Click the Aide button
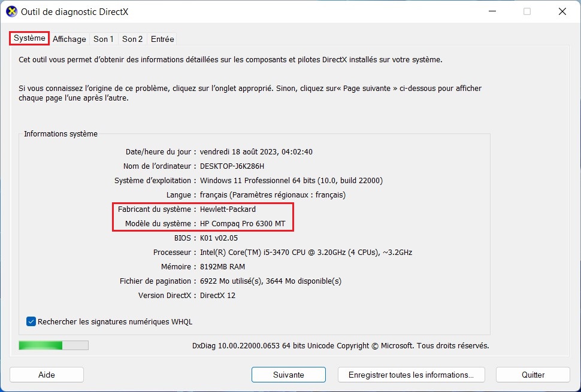 pos(47,375)
